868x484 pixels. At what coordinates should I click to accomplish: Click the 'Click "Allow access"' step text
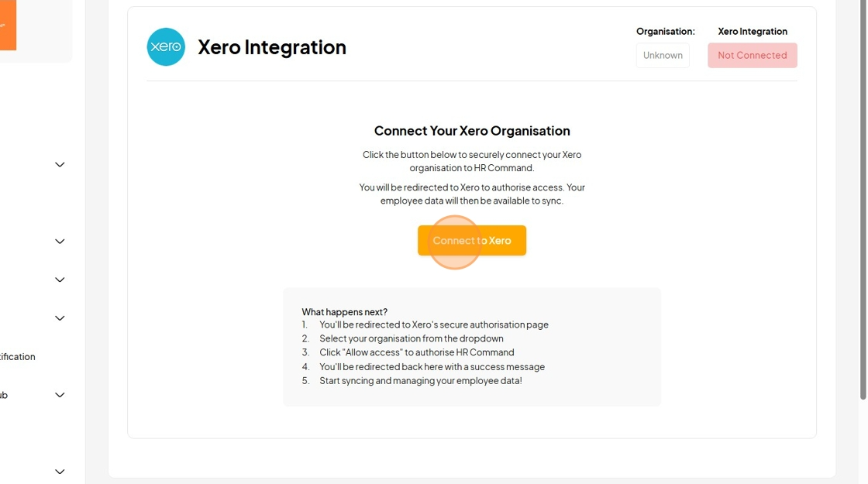tap(417, 352)
